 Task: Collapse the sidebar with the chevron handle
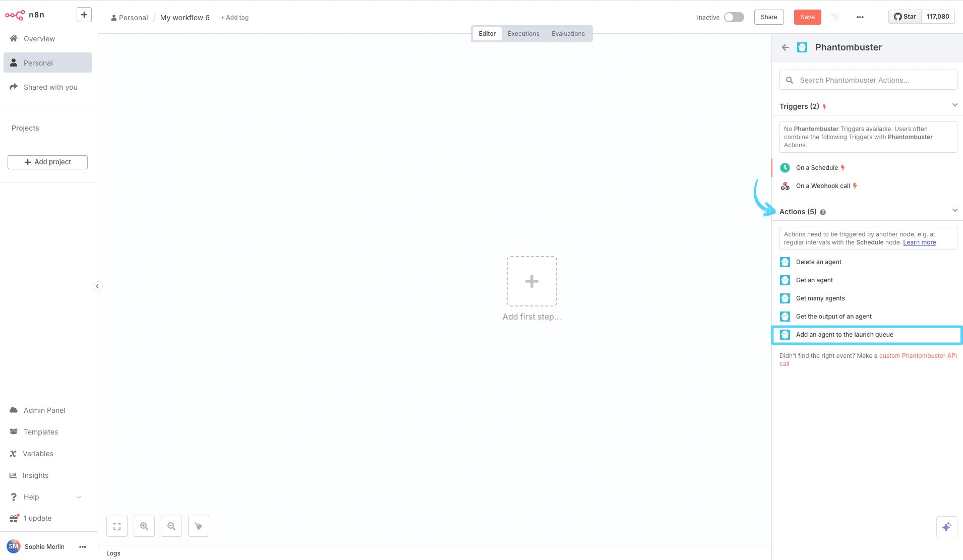click(x=97, y=286)
